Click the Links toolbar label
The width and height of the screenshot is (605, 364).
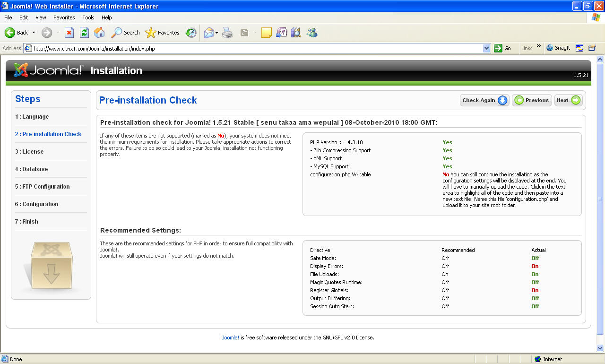point(527,48)
